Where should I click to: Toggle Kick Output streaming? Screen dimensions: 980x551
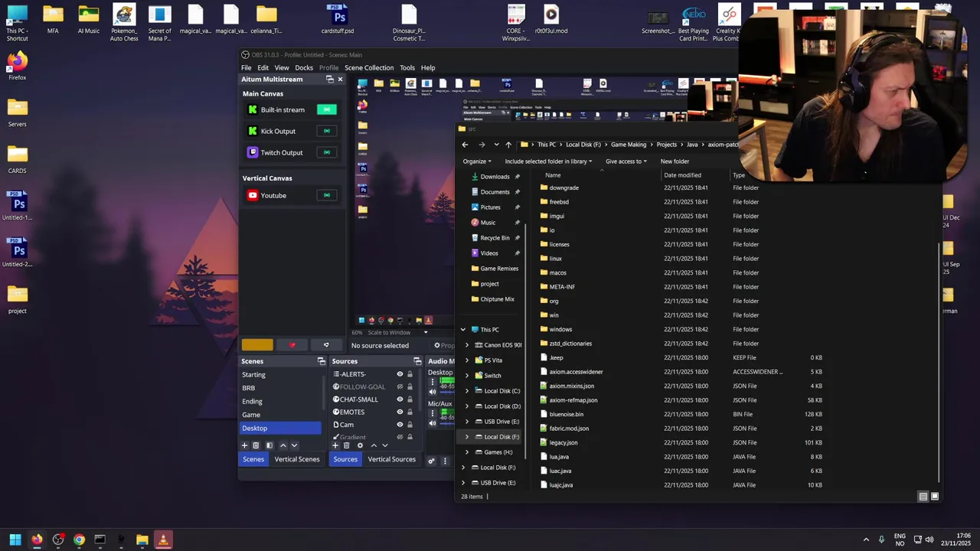pos(327,131)
